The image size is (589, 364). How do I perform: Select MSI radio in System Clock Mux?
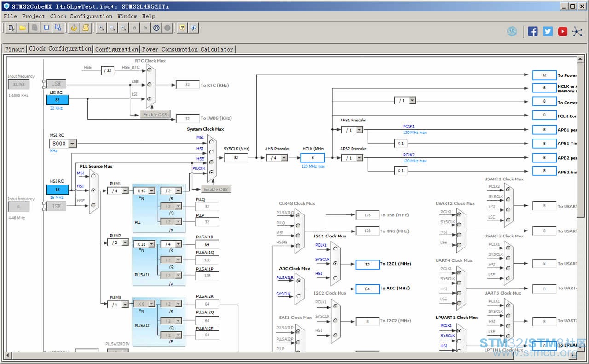coord(212,142)
